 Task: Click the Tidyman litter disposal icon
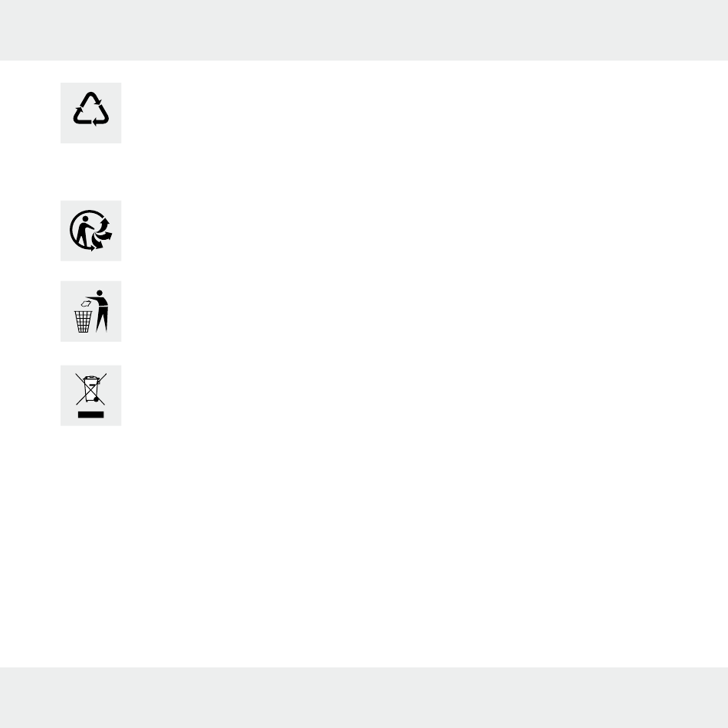(x=91, y=311)
